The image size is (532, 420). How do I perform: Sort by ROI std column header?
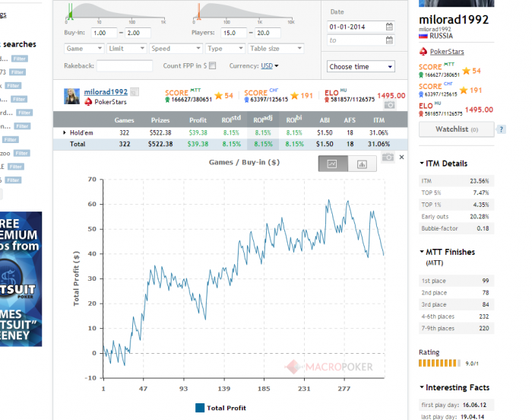click(x=231, y=119)
